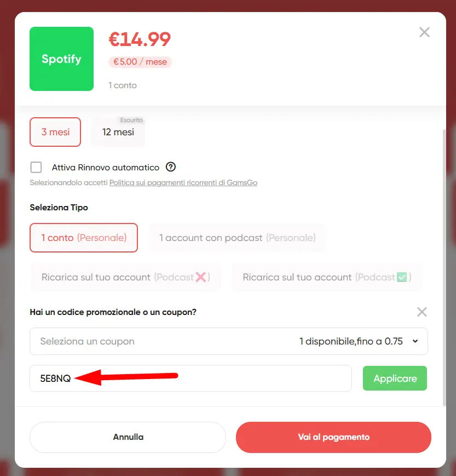Click the sold-out "12 mesi" option
The image size is (456, 476).
click(118, 132)
